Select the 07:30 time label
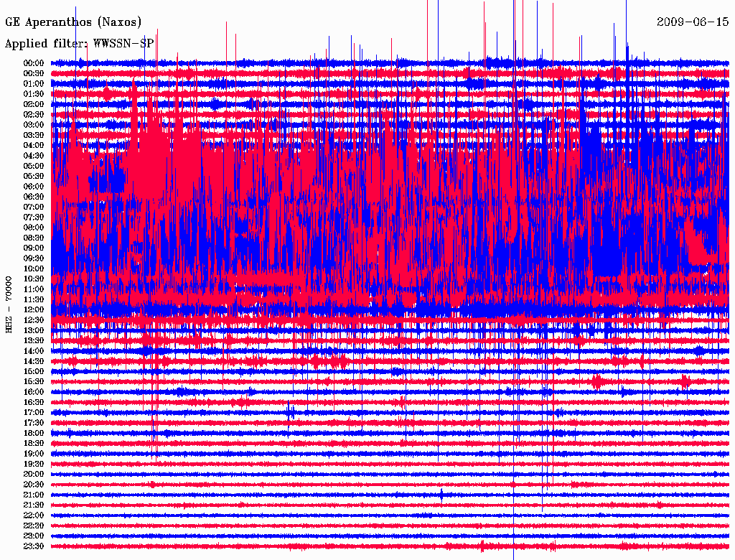735x560 pixels. point(34,218)
